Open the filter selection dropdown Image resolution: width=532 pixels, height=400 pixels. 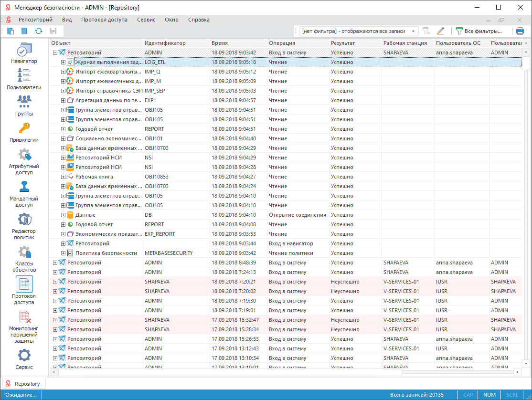[413, 31]
